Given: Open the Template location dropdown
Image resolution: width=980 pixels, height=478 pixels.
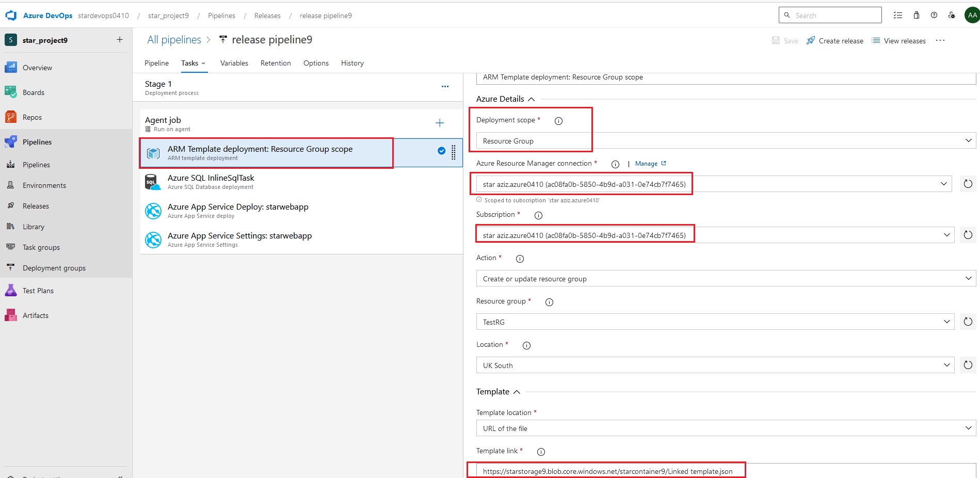Looking at the screenshot, I should coord(726,428).
